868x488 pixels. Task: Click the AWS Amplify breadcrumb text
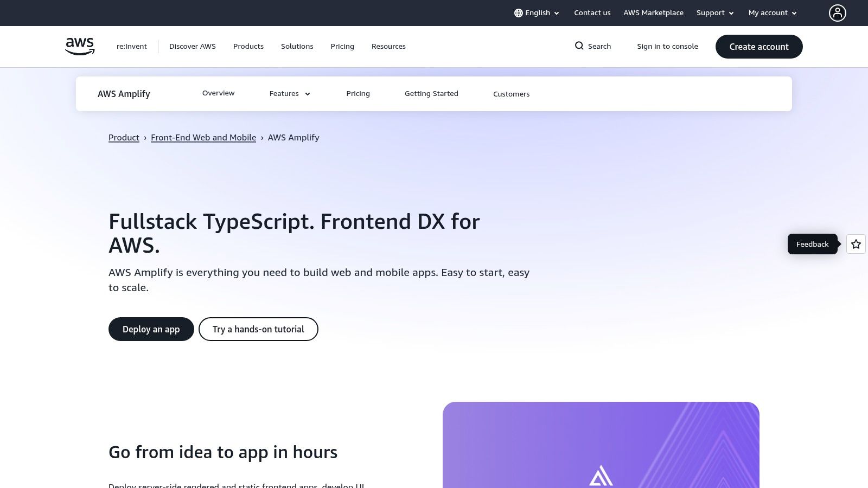click(x=293, y=138)
